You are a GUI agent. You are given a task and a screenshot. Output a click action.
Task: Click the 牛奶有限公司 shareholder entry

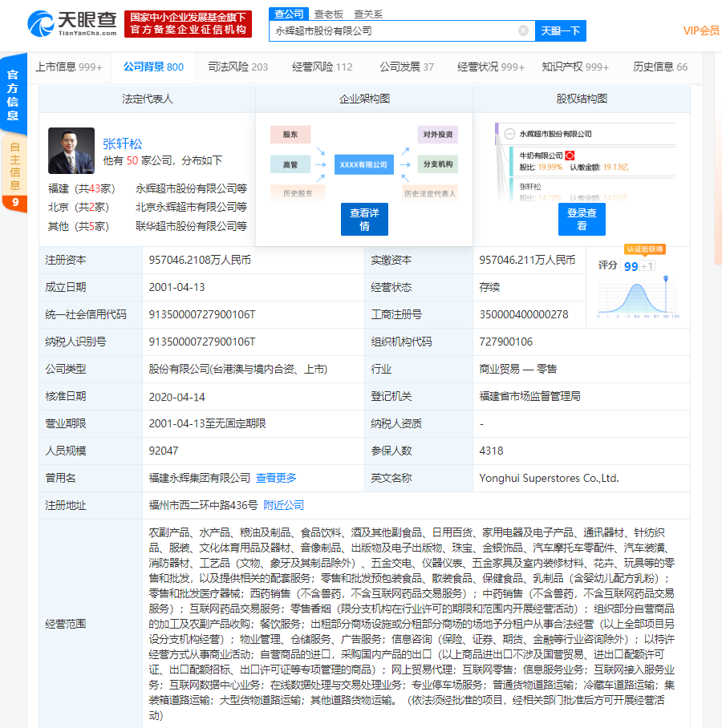click(541, 156)
